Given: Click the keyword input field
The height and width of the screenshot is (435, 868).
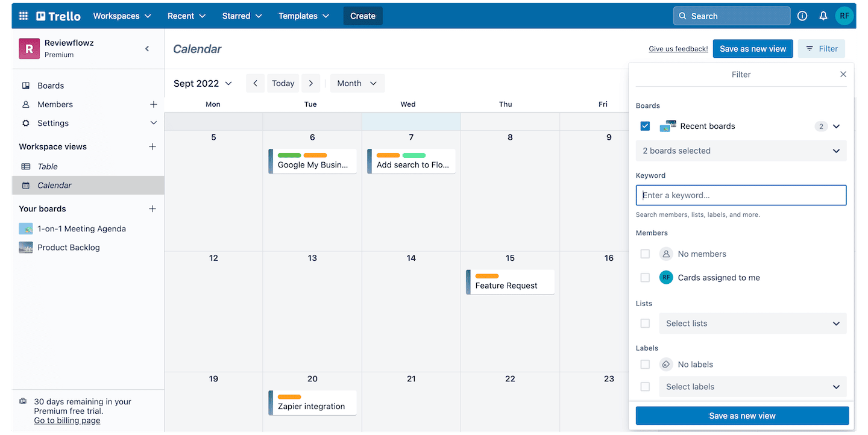Looking at the screenshot, I should [741, 195].
